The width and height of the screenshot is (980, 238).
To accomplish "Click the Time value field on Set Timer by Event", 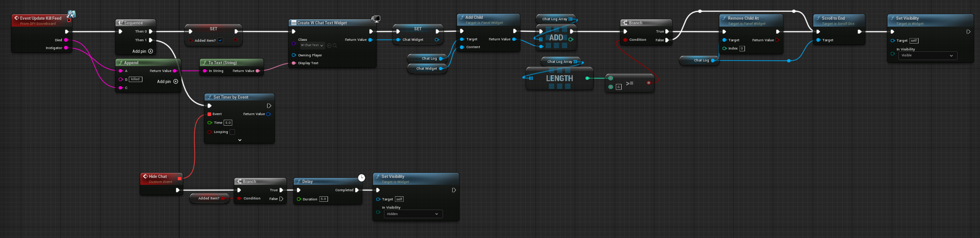I will point(228,123).
